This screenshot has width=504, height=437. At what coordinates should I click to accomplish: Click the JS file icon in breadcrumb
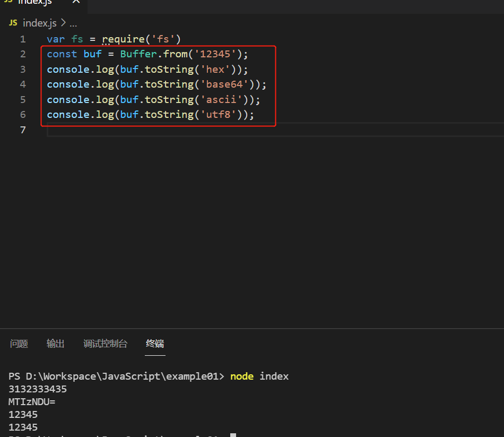pos(13,23)
